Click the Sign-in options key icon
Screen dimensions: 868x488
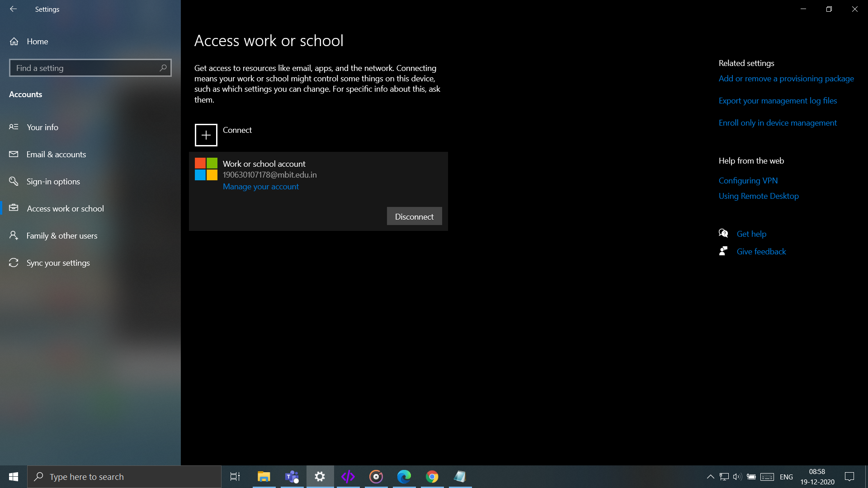pyautogui.click(x=14, y=181)
